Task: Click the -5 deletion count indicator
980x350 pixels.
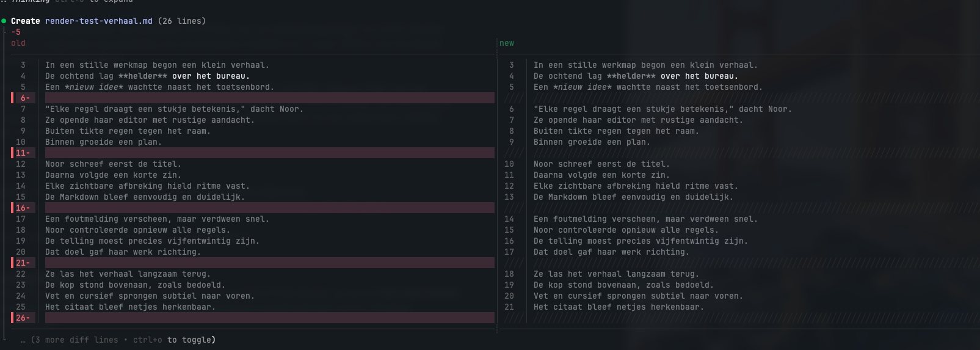Action: pos(16,32)
